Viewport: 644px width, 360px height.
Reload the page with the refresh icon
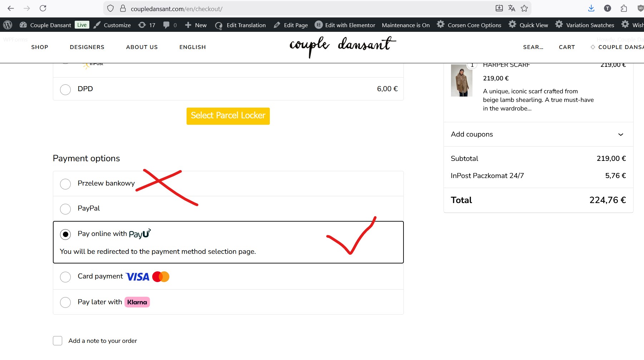[x=43, y=8]
